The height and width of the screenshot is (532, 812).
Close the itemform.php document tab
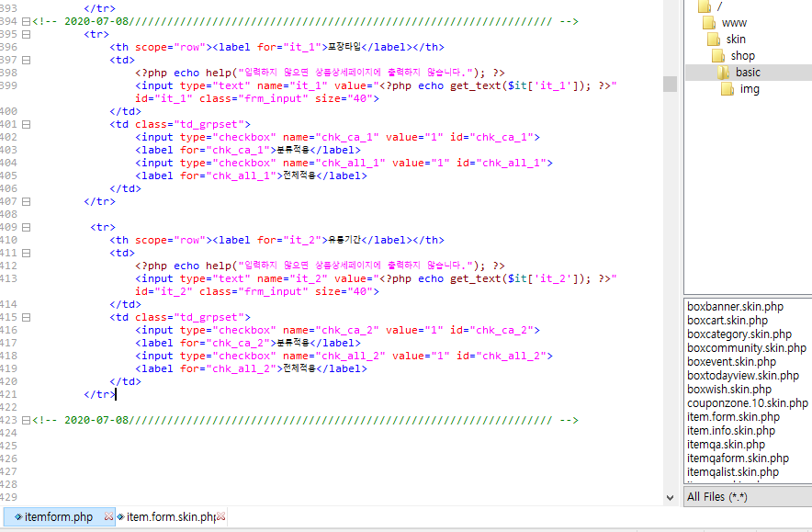point(109,517)
